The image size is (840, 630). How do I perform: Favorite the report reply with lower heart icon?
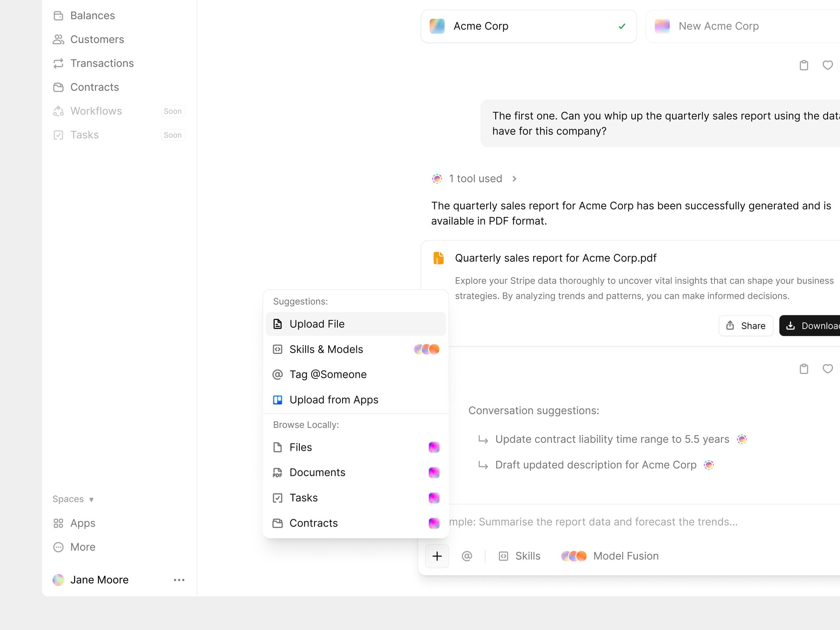[828, 369]
